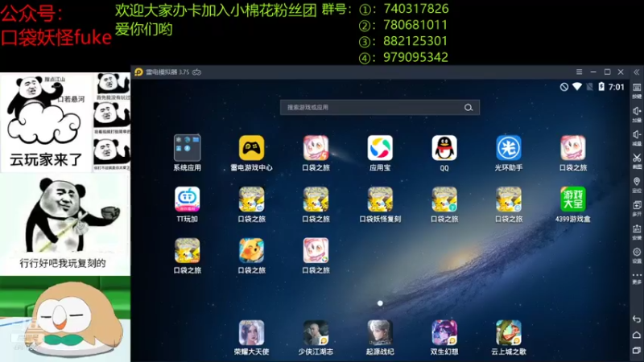Launch 雷电游戏中心 app
The width and height of the screenshot is (644, 362).
(x=251, y=148)
